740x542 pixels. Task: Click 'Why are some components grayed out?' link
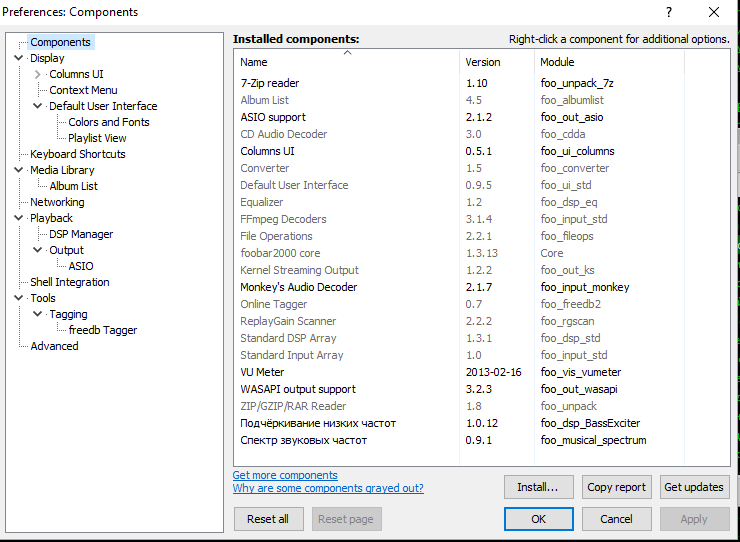328,488
